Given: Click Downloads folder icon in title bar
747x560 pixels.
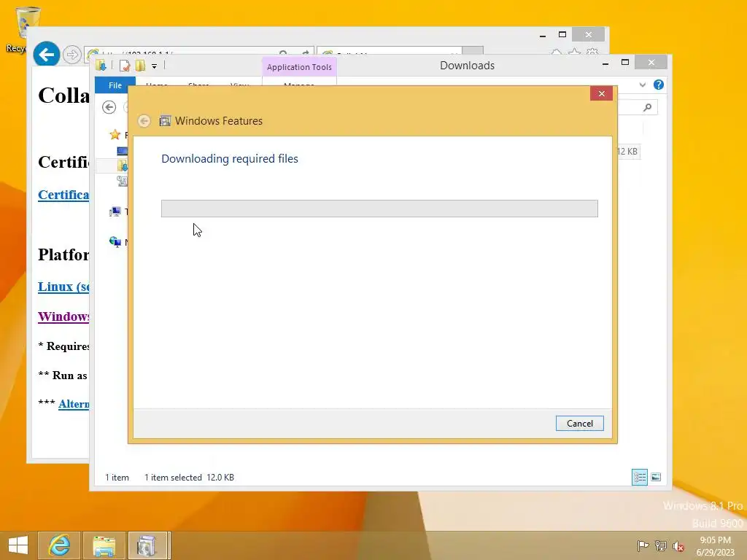Looking at the screenshot, I should [x=101, y=66].
